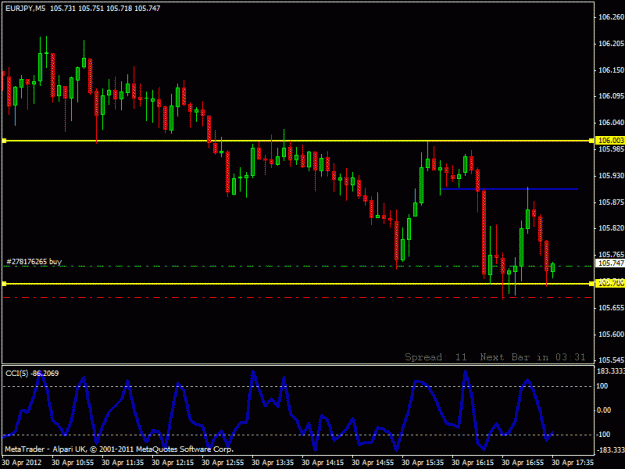The width and height of the screenshot is (625, 469).
Task: Click the 106.095 price scale value
Action: 611,96
